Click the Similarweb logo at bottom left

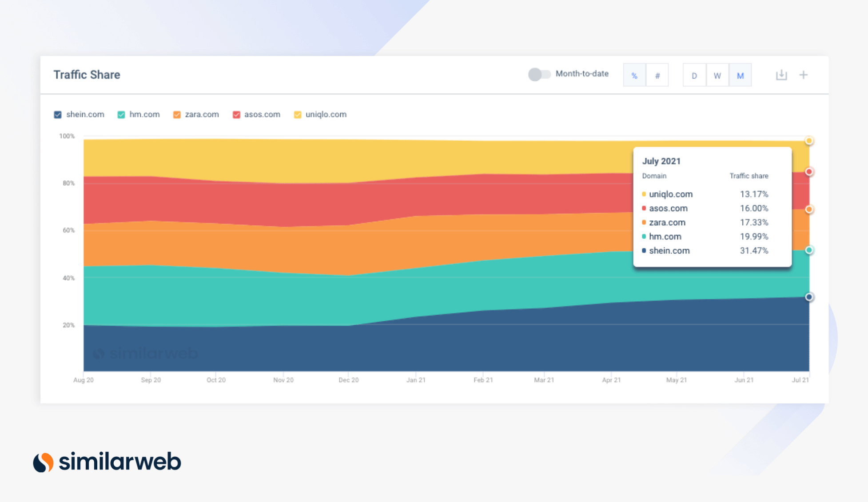[107, 462]
